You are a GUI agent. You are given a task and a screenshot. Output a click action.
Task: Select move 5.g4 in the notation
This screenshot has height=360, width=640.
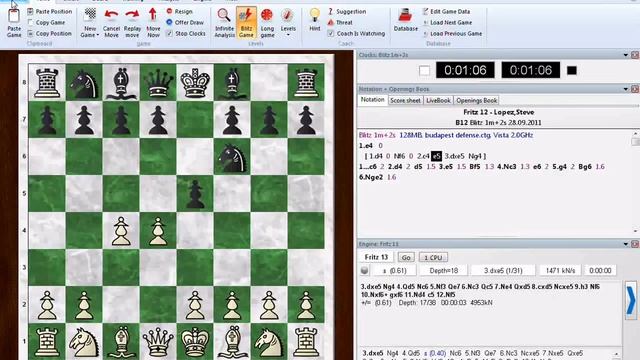click(559, 167)
